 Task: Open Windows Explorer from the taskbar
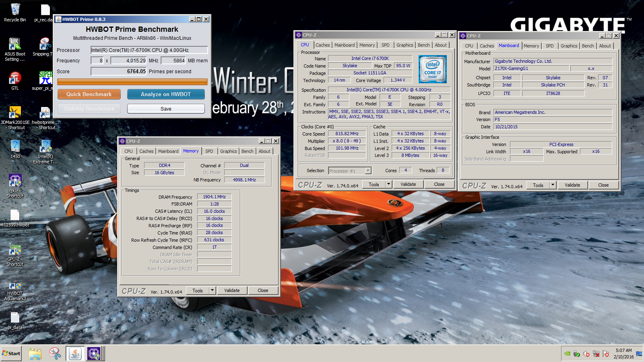pyautogui.click(x=35, y=354)
